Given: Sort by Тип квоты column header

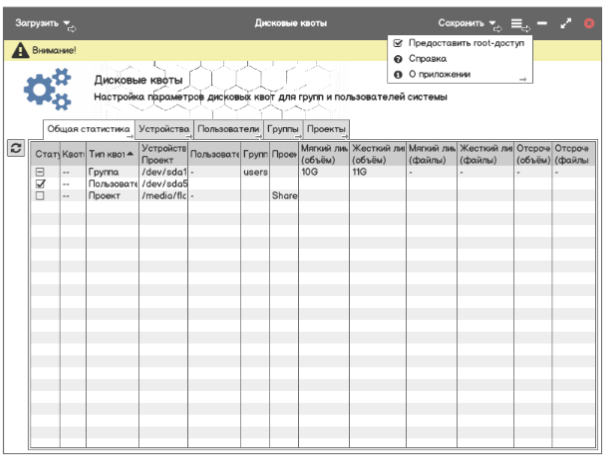Looking at the screenshot, I should point(110,154).
